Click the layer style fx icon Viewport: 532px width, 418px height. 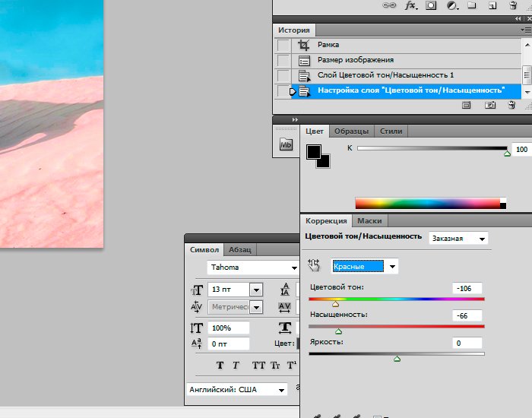(x=411, y=5)
